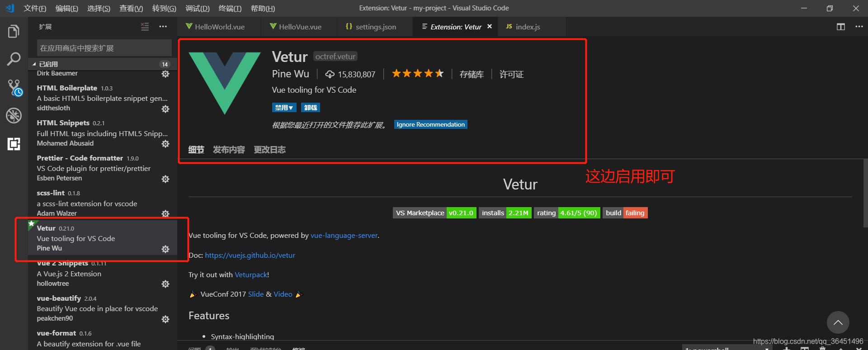Close the Extension: Vetur tab
The width and height of the screenshot is (868, 350).
490,27
